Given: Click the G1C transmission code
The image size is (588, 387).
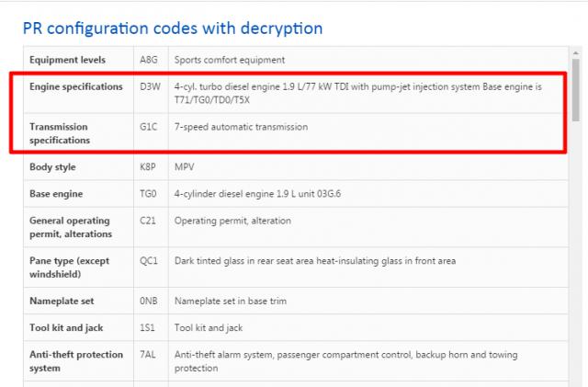Looking at the screenshot, I should pos(149,127).
